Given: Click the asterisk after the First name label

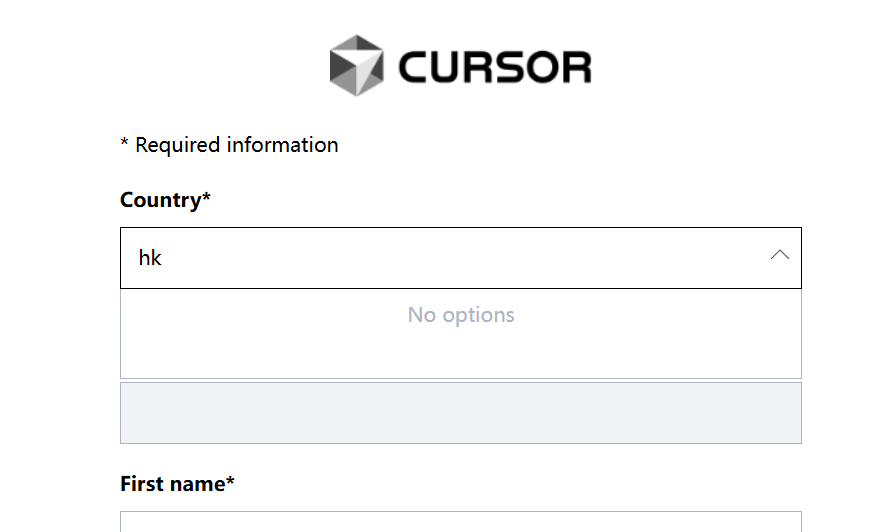Looking at the screenshot, I should tap(231, 482).
